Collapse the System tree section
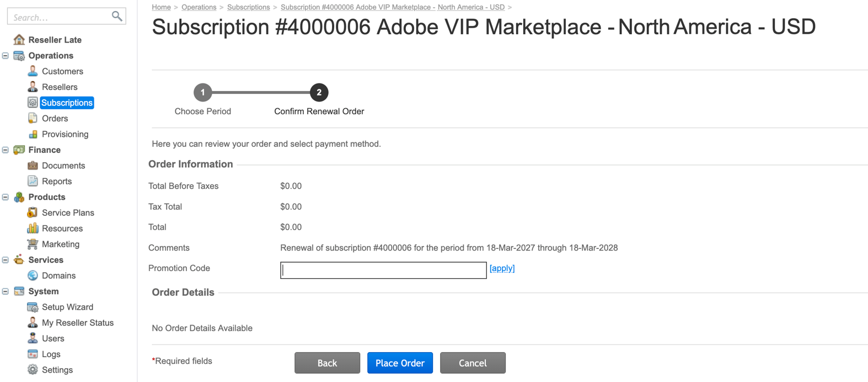The height and width of the screenshot is (382, 868). coord(6,291)
